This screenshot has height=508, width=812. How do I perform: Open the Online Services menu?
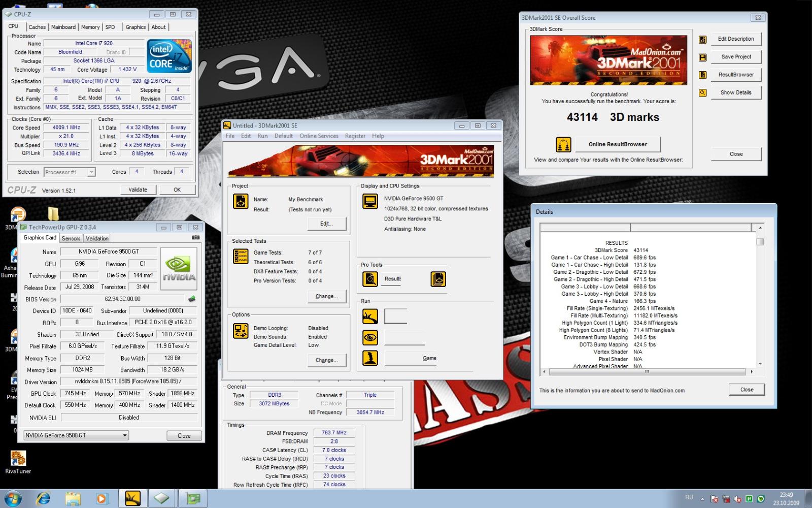319,136
